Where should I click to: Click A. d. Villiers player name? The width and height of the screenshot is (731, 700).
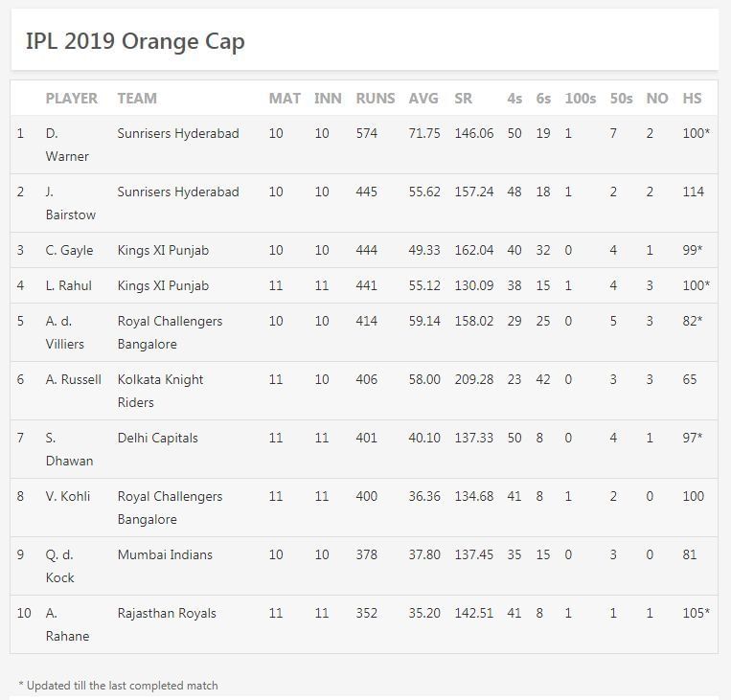pyautogui.click(x=65, y=332)
